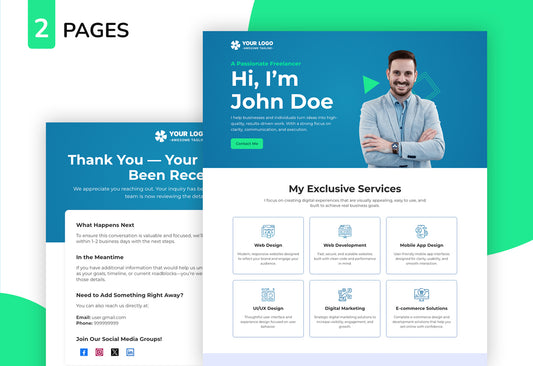Click the Mobile App Design service icon
Screen dimensions: 533x366
pos(422,231)
